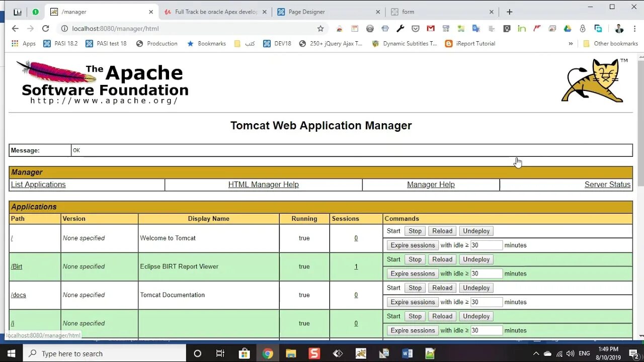The height and width of the screenshot is (362, 644).
Task: Click the List Applications link
Action: 38,185
